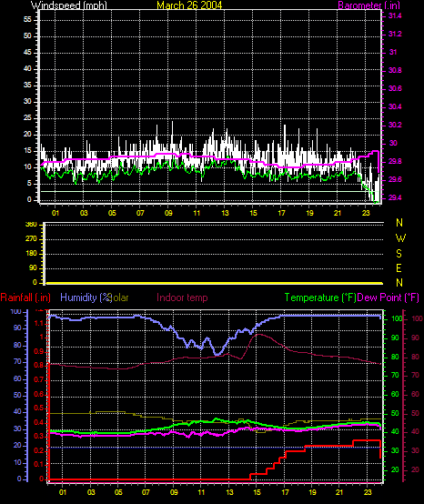This screenshot has height=504, width=424.
Task: Click the 55 mph windspeed scale value
Action: [27, 19]
